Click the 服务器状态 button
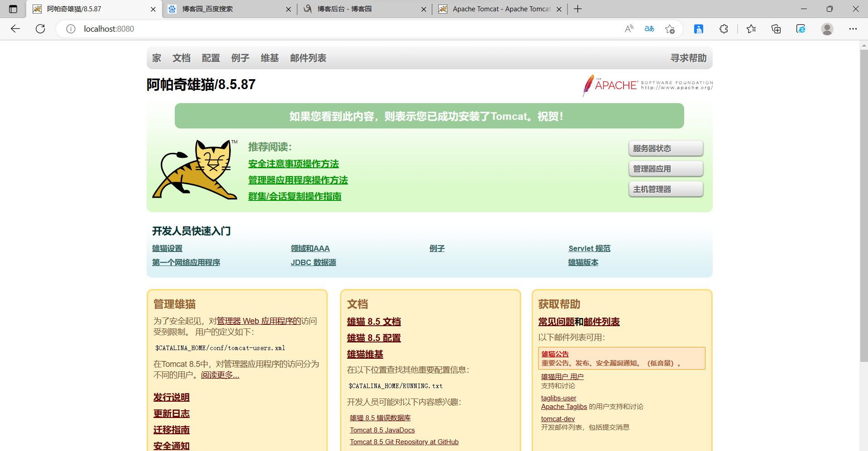This screenshot has height=451, width=868. click(666, 148)
